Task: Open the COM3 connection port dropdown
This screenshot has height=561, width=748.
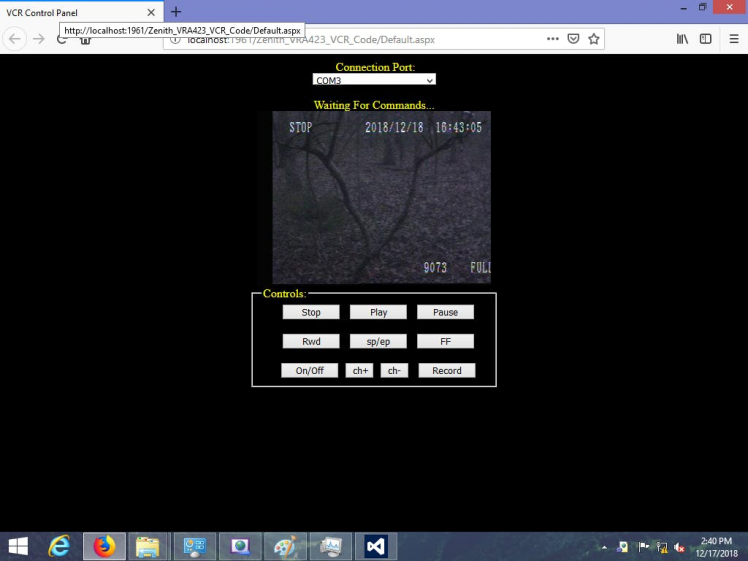Action: [375, 80]
